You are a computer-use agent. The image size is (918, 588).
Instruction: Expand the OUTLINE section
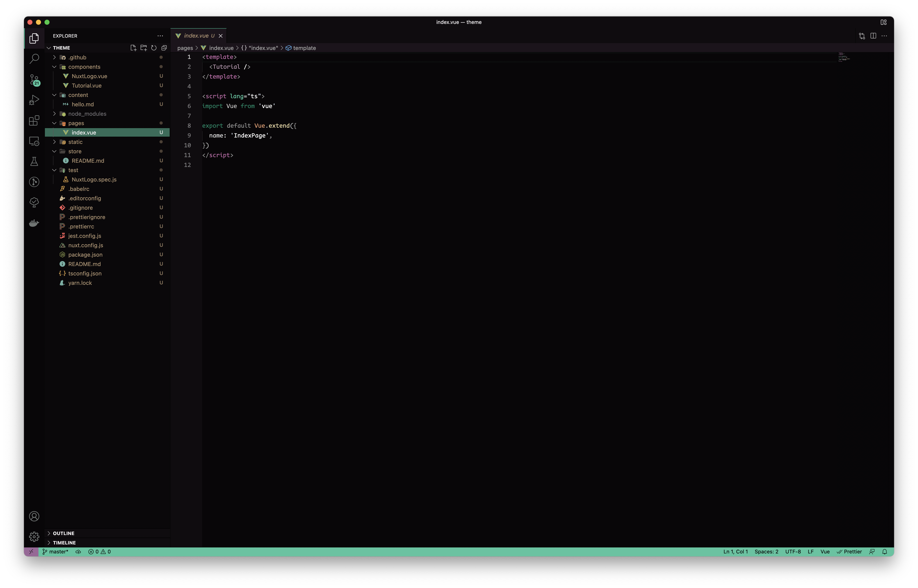point(63,533)
